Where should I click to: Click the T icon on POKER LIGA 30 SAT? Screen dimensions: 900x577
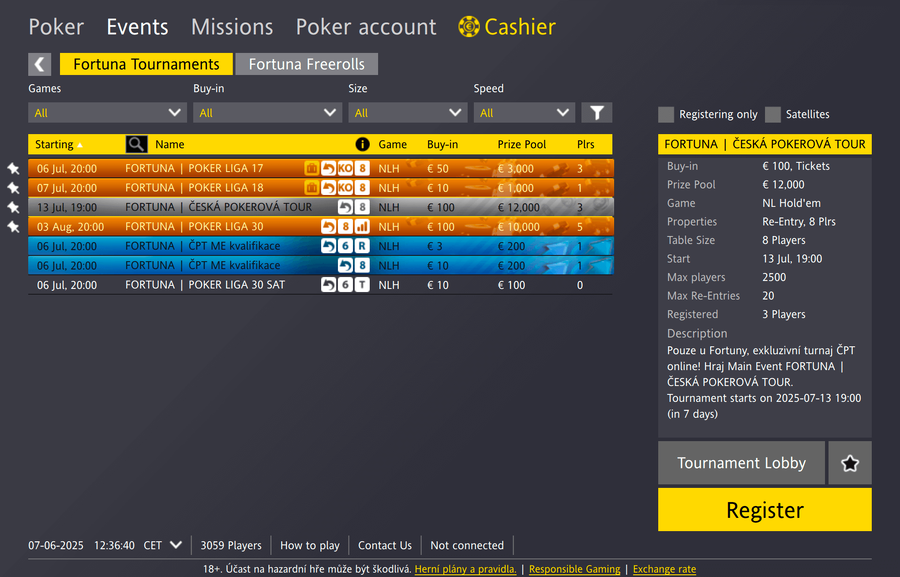coord(362,285)
